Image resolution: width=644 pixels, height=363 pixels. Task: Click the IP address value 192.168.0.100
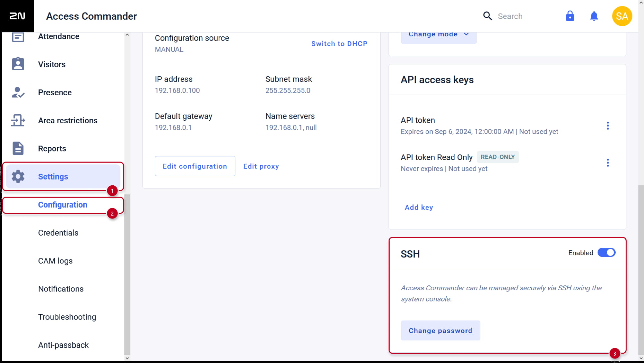[x=177, y=90]
